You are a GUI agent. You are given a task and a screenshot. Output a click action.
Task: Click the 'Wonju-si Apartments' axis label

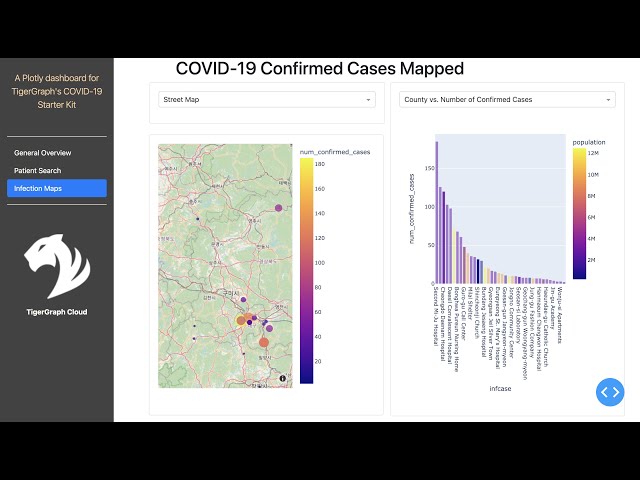[560, 315]
